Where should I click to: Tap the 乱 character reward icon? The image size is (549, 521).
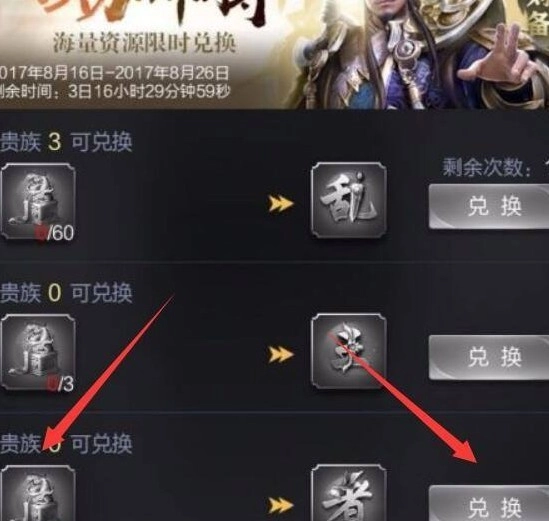349,200
